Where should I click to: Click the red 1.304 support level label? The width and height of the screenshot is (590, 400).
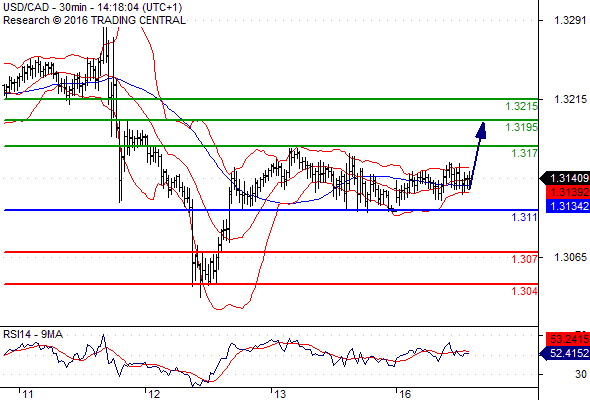tap(524, 291)
